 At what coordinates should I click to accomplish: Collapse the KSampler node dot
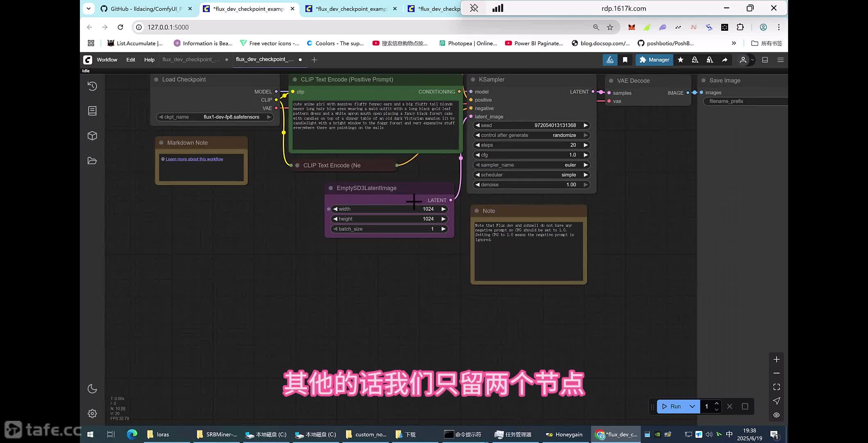tap(473, 80)
